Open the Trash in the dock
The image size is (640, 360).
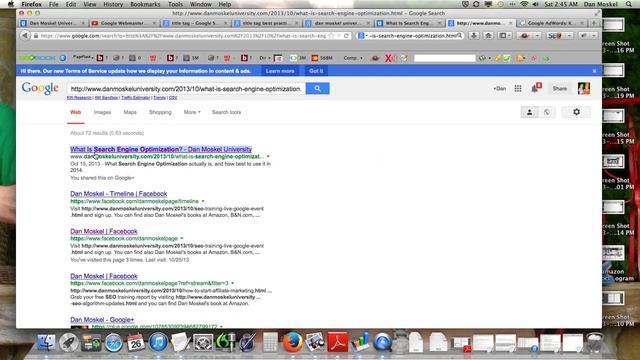(x=594, y=342)
